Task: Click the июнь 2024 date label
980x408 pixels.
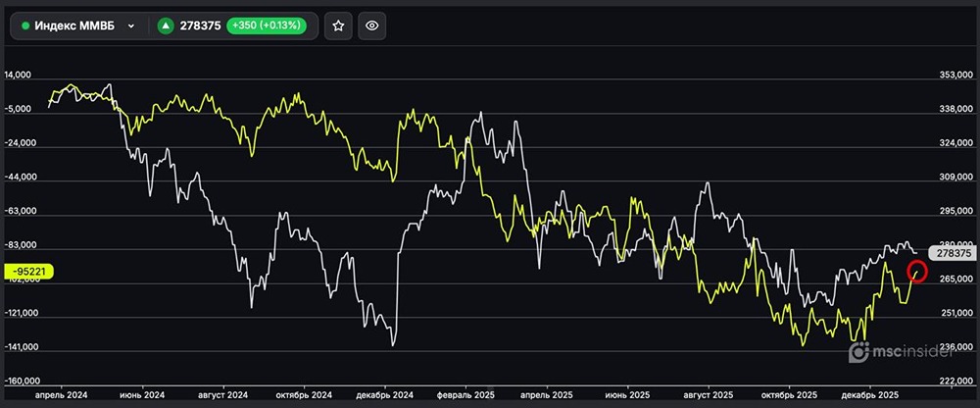Action: coord(142,396)
